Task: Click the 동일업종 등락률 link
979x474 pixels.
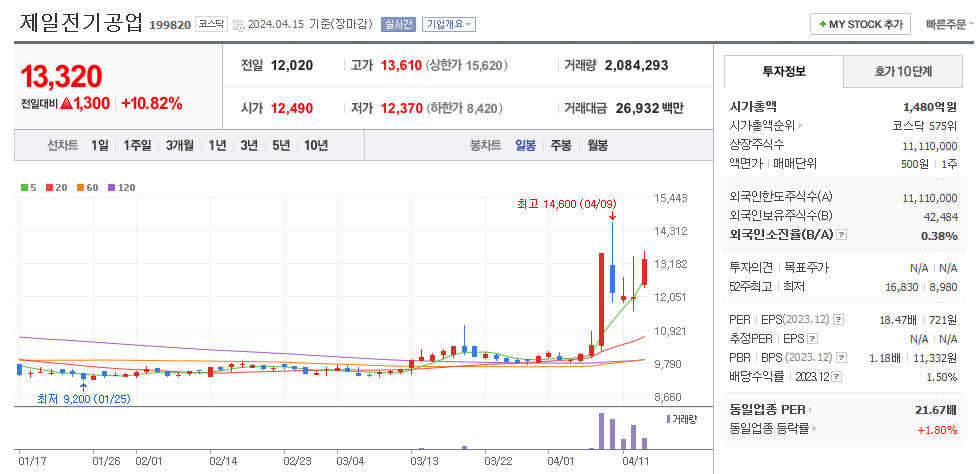Action: tap(769, 429)
